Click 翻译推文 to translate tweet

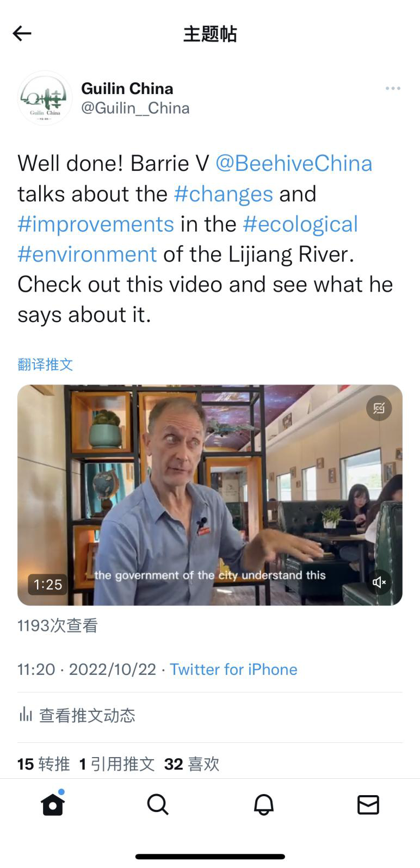click(45, 364)
